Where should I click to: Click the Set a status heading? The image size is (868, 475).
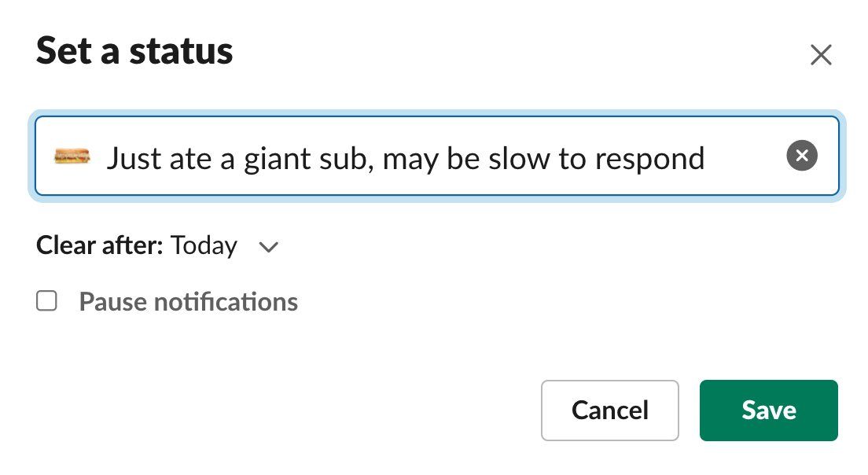click(134, 52)
